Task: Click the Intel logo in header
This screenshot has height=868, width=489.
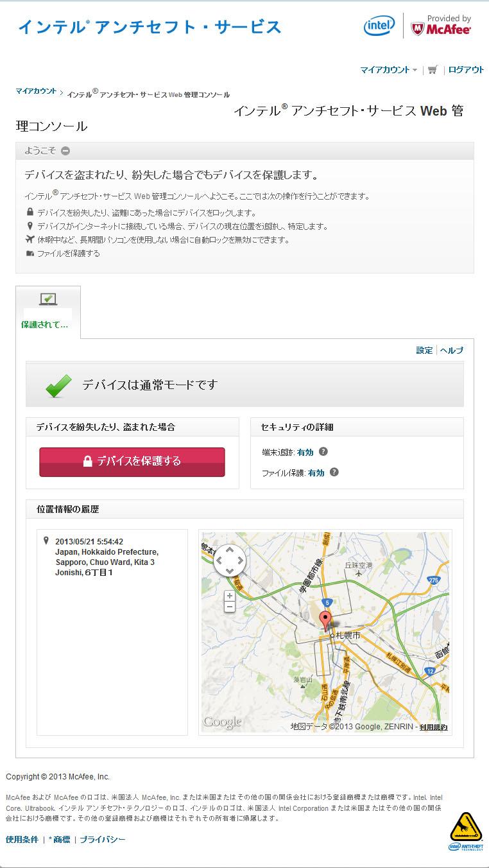Action: (379, 26)
